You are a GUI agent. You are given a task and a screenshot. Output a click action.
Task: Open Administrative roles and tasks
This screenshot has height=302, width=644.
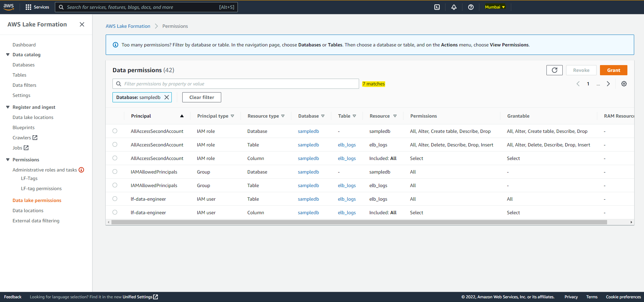45,170
